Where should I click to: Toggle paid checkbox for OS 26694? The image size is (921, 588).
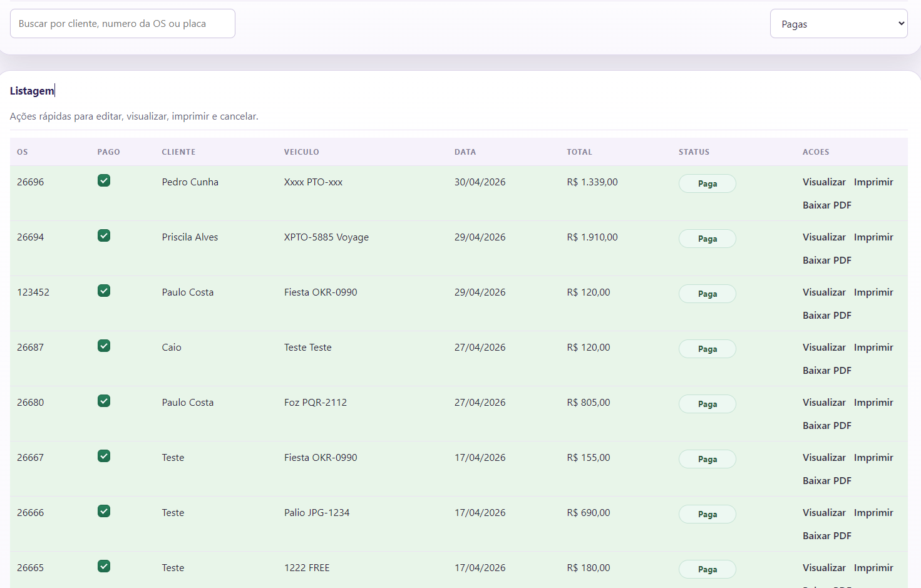pos(104,236)
